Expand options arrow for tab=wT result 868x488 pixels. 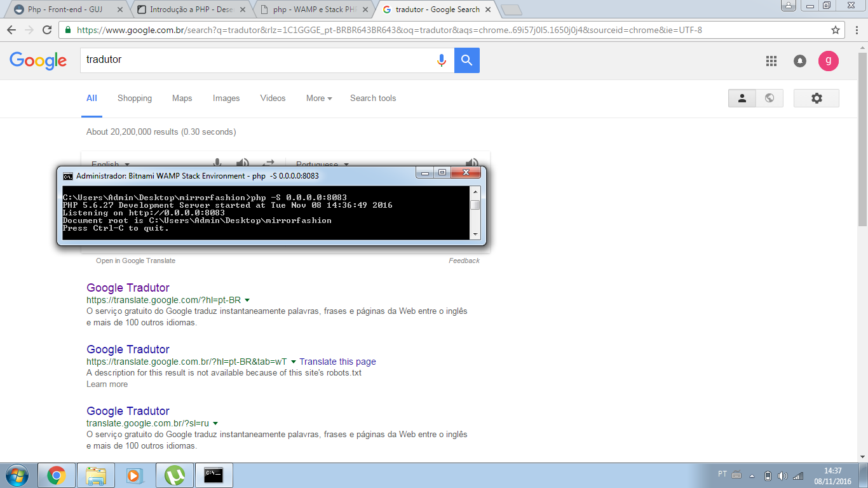294,362
